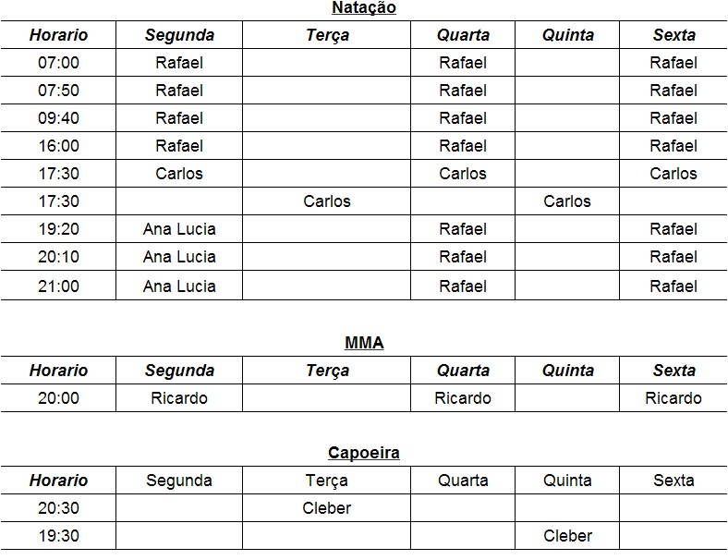Click the 20:00 MMA time cell
Image resolution: width=728 pixels, height=560 pixels.
pyautogui.click(x=58, y=398)
